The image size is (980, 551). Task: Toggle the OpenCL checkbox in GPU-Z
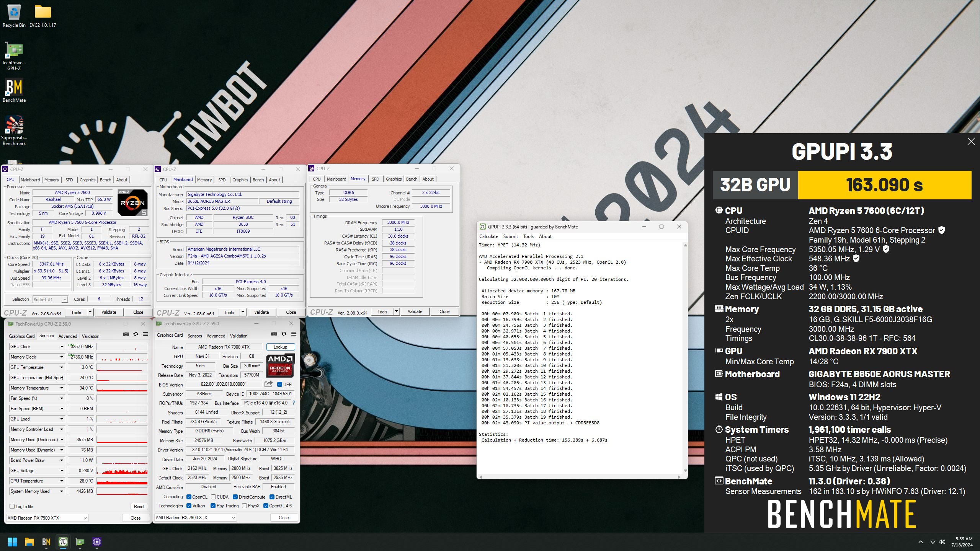pos(189,497)
